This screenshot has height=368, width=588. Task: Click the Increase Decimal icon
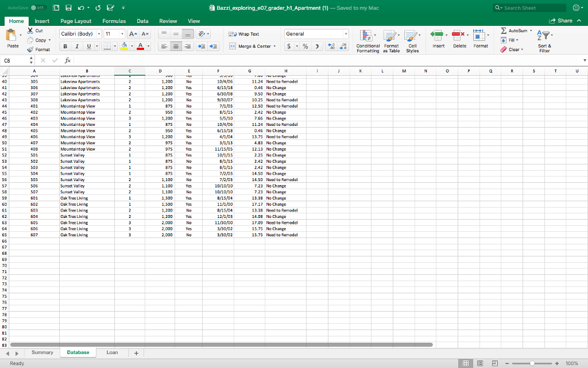pyautogui.click(x=331, y=46)
